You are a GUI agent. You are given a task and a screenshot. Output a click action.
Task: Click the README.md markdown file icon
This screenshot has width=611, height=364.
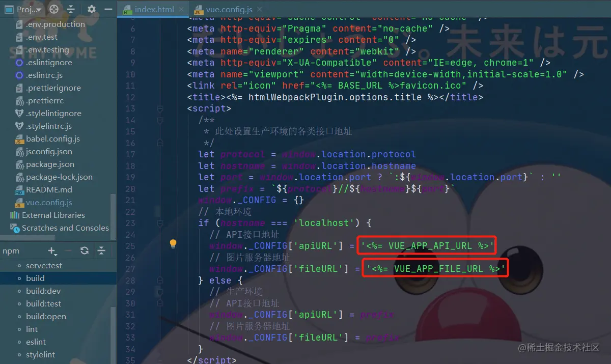(x=19, y=190)
